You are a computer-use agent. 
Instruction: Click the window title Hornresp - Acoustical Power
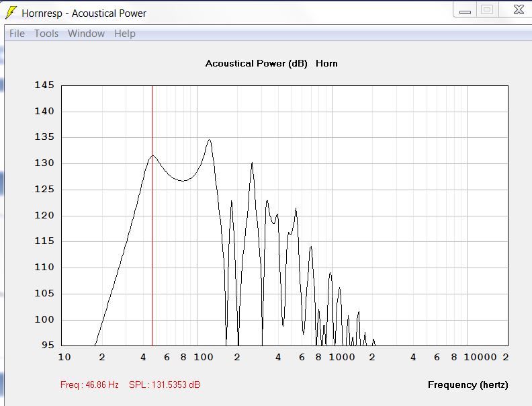tap(84, 13)
